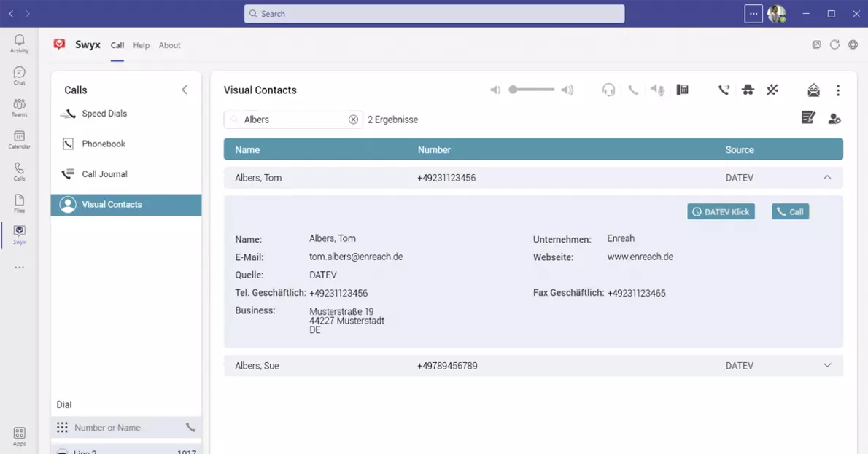Screen dimensions: 868x454
Task: Click the headset icon in toolbar
Action: (608, 90)
